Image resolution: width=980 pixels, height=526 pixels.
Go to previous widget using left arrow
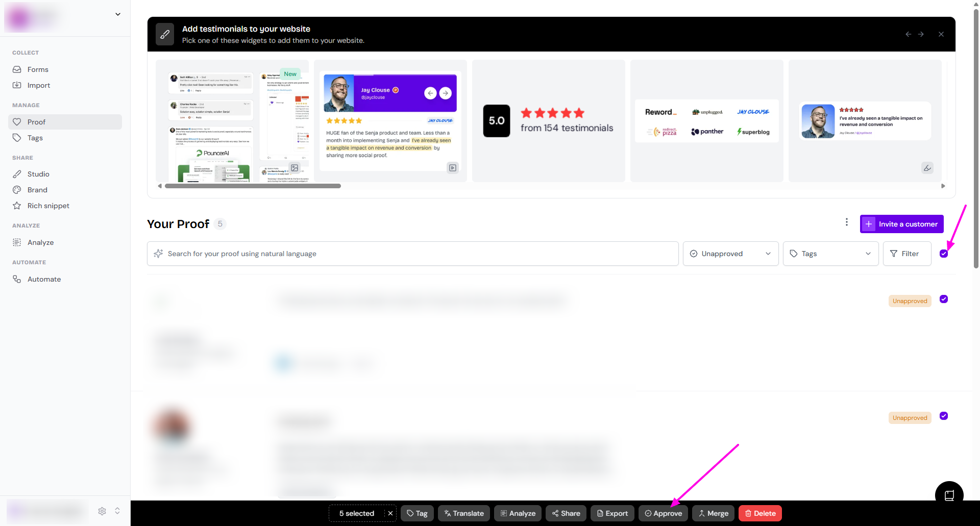[908, 34]
